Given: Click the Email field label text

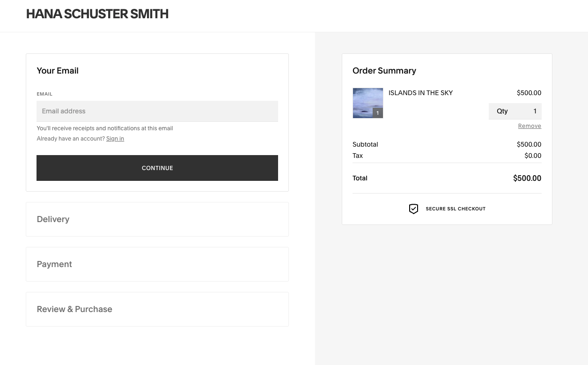Looking at the screenshot, I should pos(44,94).
